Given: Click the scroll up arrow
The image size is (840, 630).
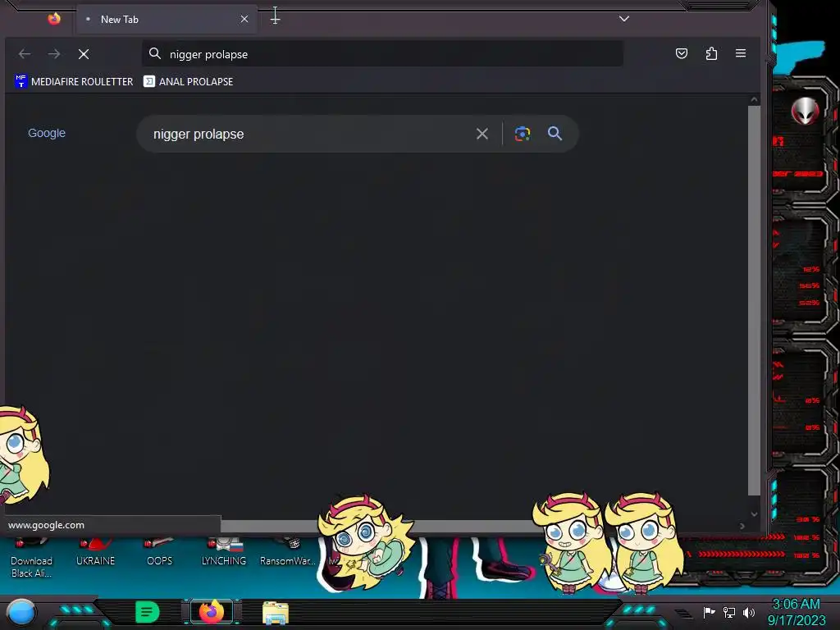Looking at the screenshot, I should [x=755, y=99].
